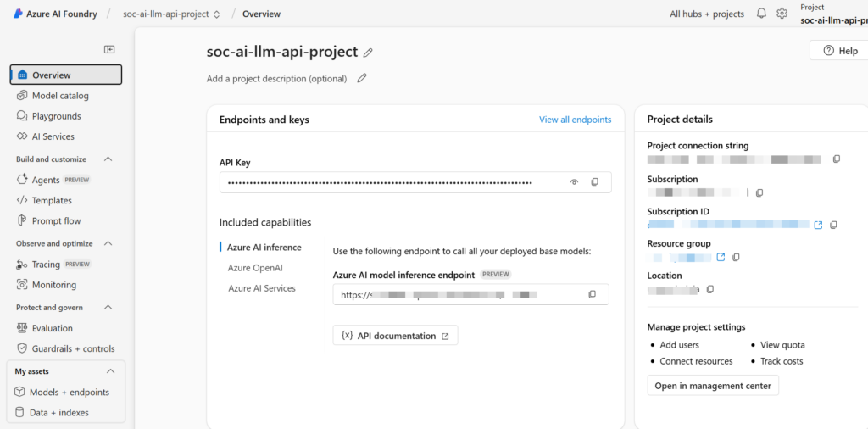The width and height of the screenshot is (868, 429).
Task: Edit the project name with pencil icon
Action: pyautogui.click(x=368, y=53)
